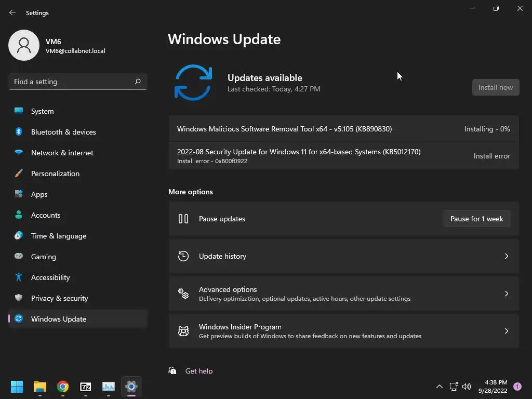This screenshot has height=399, width=532.
Task: Open Network & internet settings
Action: coord(78,153)
